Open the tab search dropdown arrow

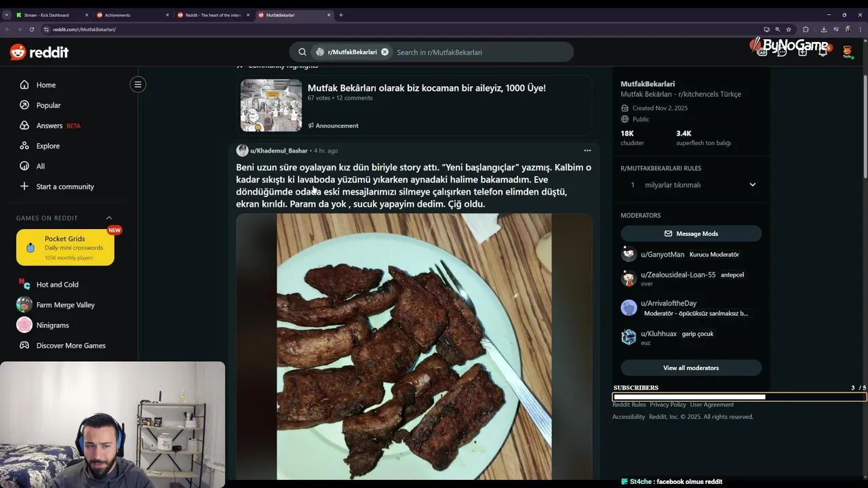click(7, 15)
